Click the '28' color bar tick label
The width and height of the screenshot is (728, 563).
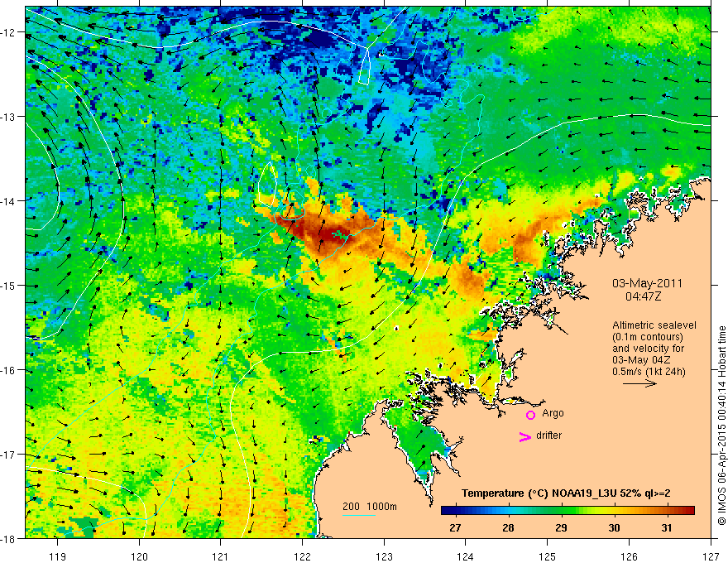point(509,527)
